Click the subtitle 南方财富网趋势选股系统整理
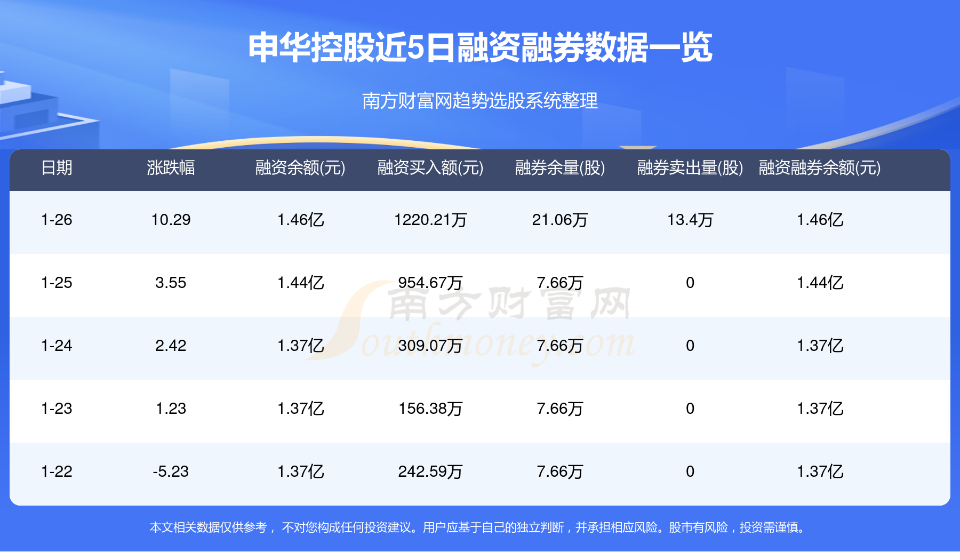 coord(480,100)
